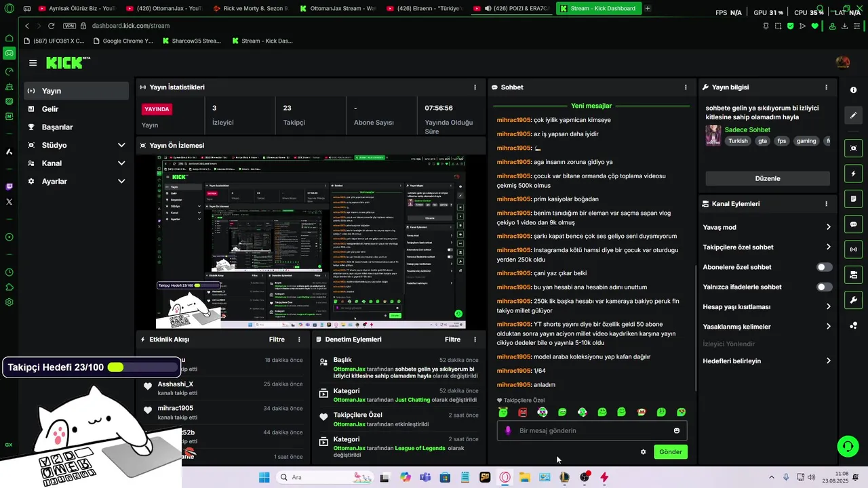868x488 pixels.
Task: Click the chat panel scrollbar
Action: click(x=695, y=327)
